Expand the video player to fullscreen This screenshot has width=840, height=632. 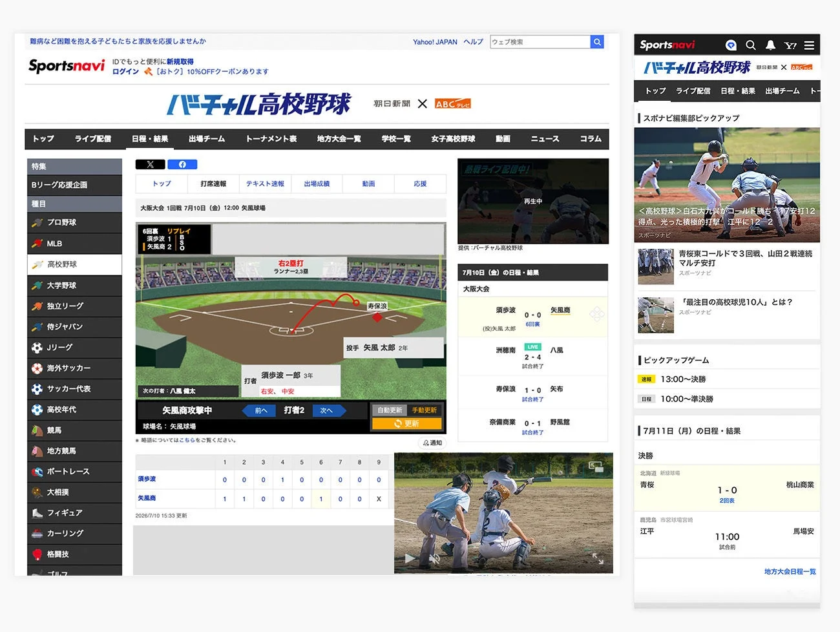pyautogui.click(x=598, y=558)
